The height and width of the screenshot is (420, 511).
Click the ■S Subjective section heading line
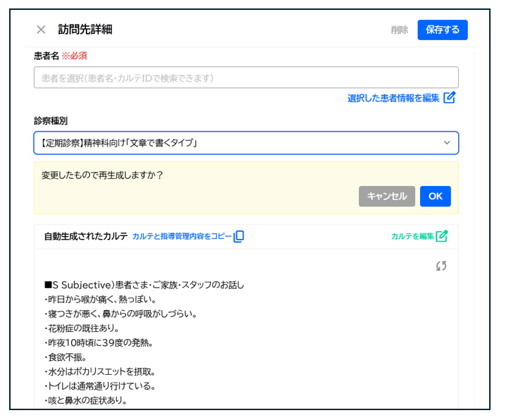[x=144, y=285]
